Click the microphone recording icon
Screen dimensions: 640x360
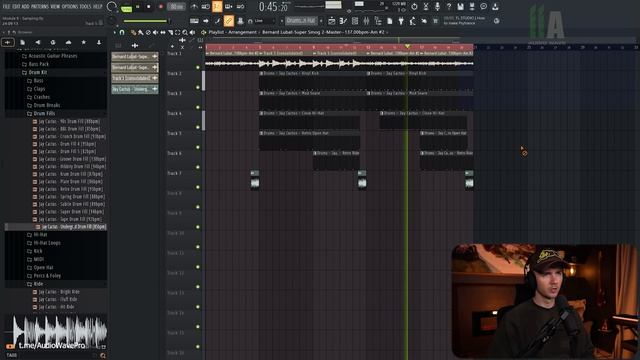(x=437, y=7)
